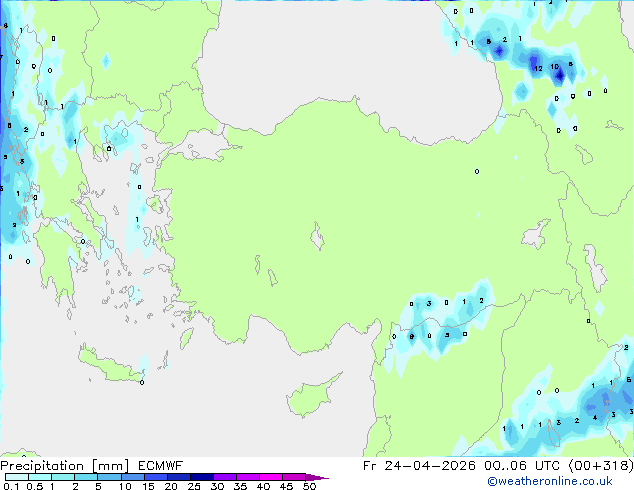This screenshot has width=634, height=490.
Task: Click the '(00+318)' forecast offset text
Action: [x=601, y=466]
